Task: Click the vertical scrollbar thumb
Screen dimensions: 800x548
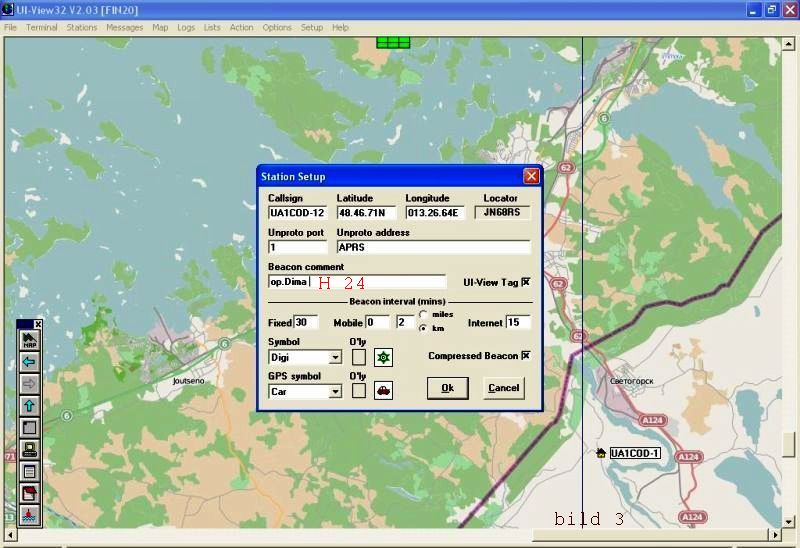Action: 789,444
